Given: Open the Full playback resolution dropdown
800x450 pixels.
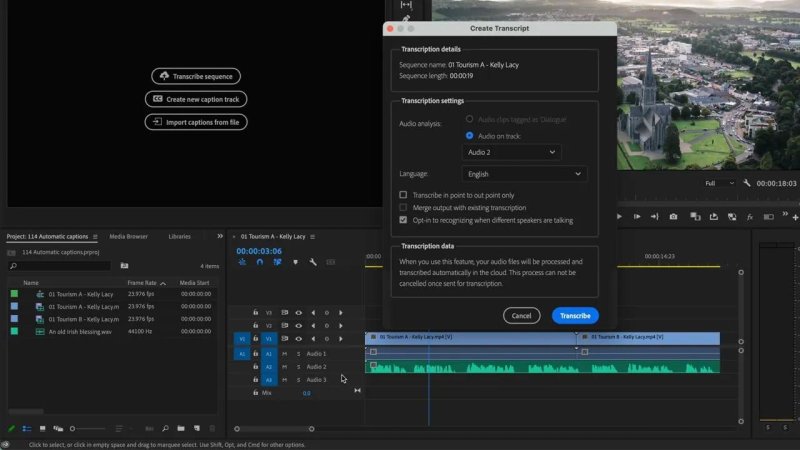Looking at the screenshot, I should point(719,183).
